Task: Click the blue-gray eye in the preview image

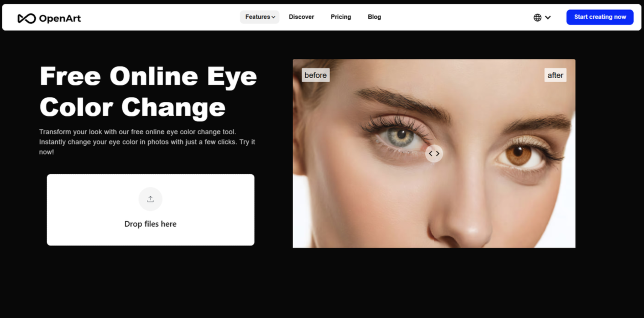Action: [x=401, y=137]
